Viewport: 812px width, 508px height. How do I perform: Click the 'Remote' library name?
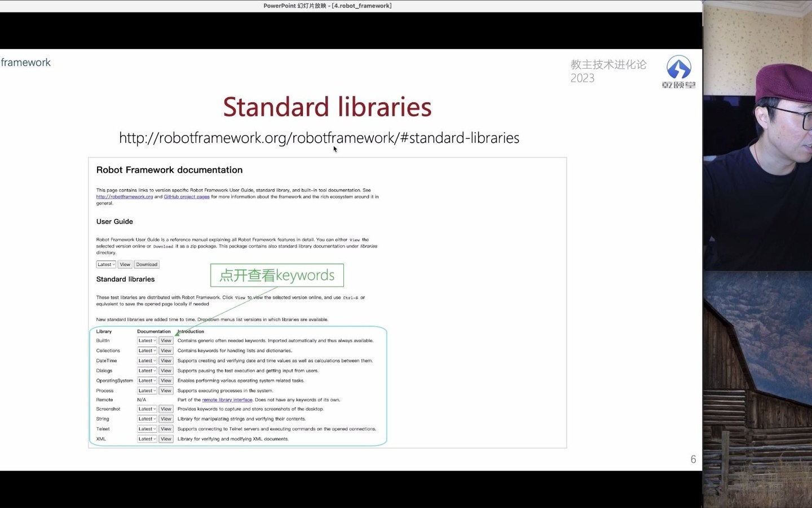(104, 400)
